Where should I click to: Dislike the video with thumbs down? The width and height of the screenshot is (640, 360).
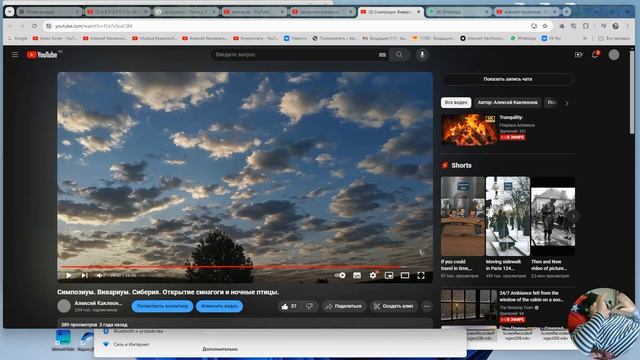(309, 306)
